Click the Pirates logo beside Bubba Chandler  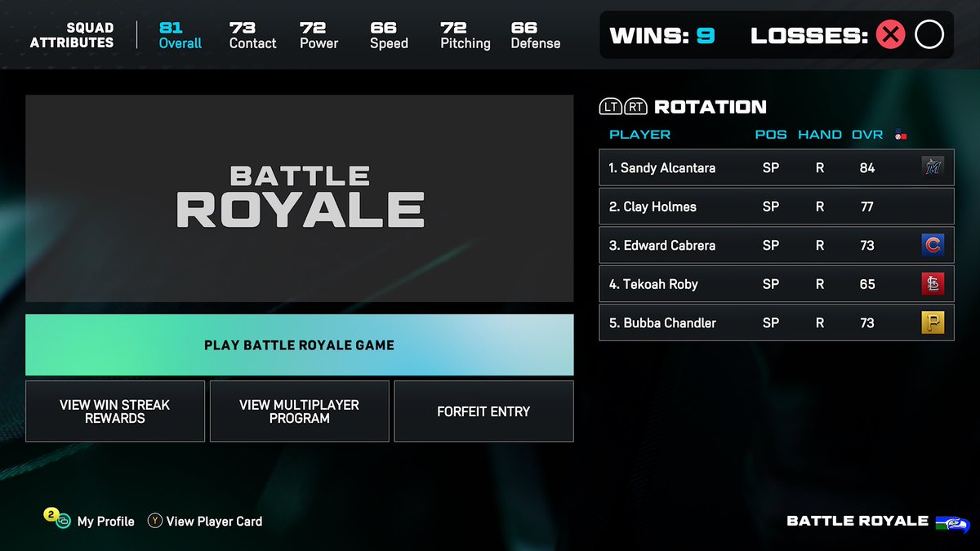[933, 323]
